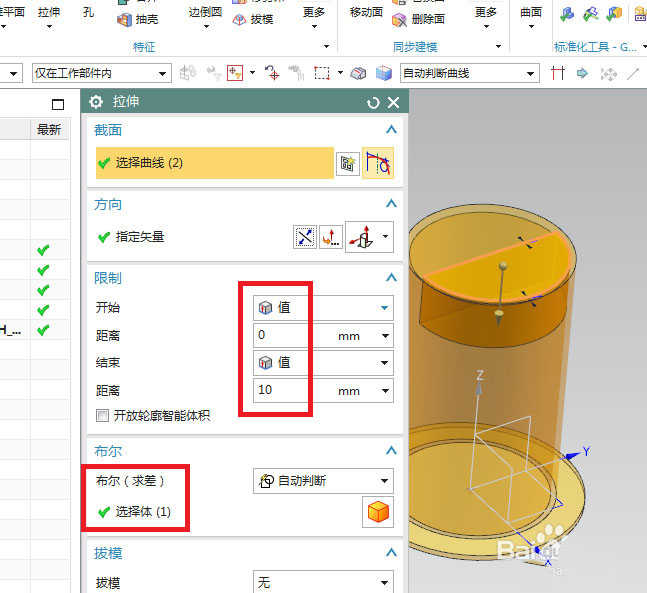This screenshot has width=647, height=593.
Task: Click the 选择曲线 (2) selection field
Action: (x=215, y=163)
